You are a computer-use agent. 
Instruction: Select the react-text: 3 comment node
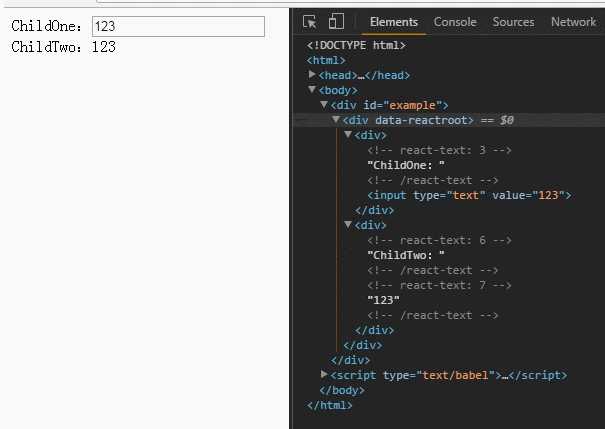click(440, 150)
